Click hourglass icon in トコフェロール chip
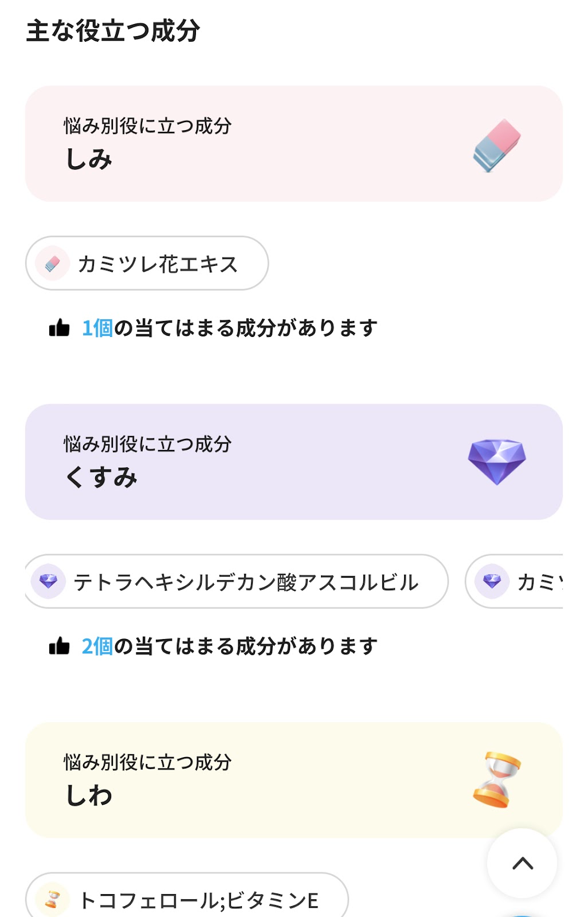The height and width of the screenshot is (917, 588). pyautogui.click(x=52, y=900)
